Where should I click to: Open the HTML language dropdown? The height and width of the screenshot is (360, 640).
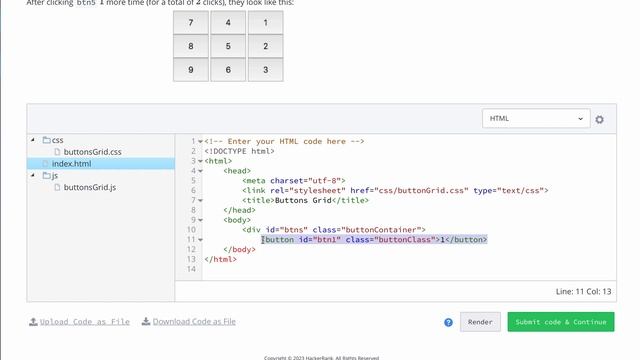[x=536, y=118]
